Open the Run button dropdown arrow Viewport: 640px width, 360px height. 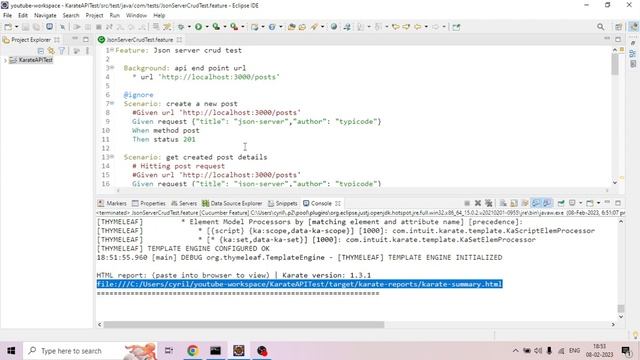pos(207,27)
